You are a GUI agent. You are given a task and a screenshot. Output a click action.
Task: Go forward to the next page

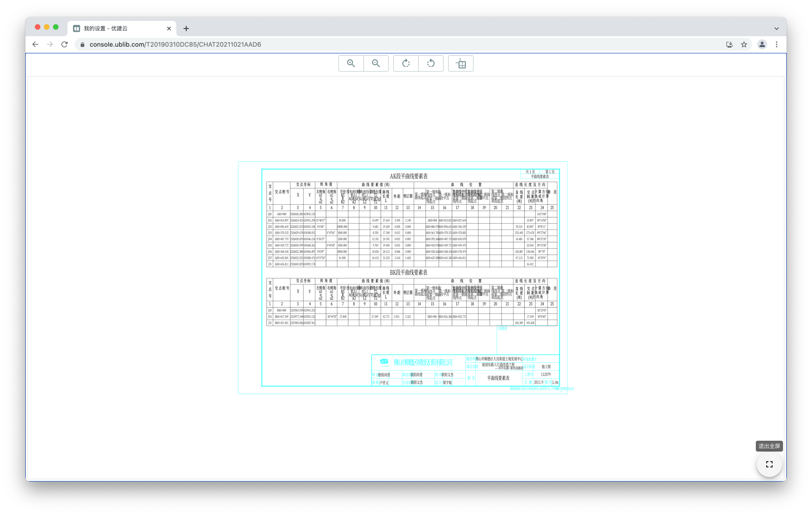(50, 44)
